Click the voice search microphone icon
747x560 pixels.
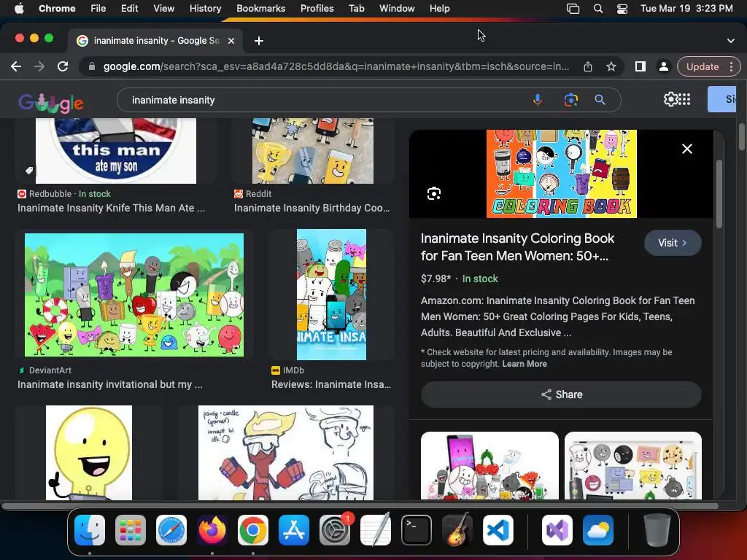[x=538, y=100]
